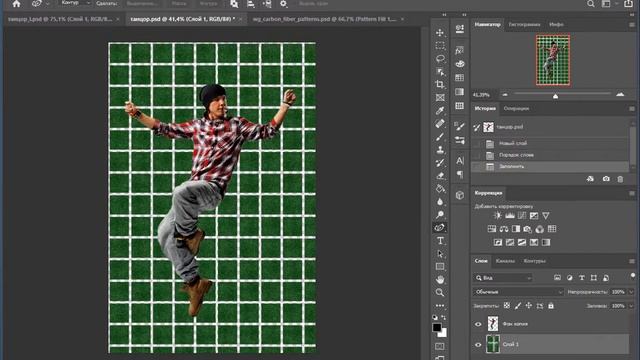Viewport: 640px width, 360px height.
Task: Reset default foreground and background colors
Action: (435, 318)
